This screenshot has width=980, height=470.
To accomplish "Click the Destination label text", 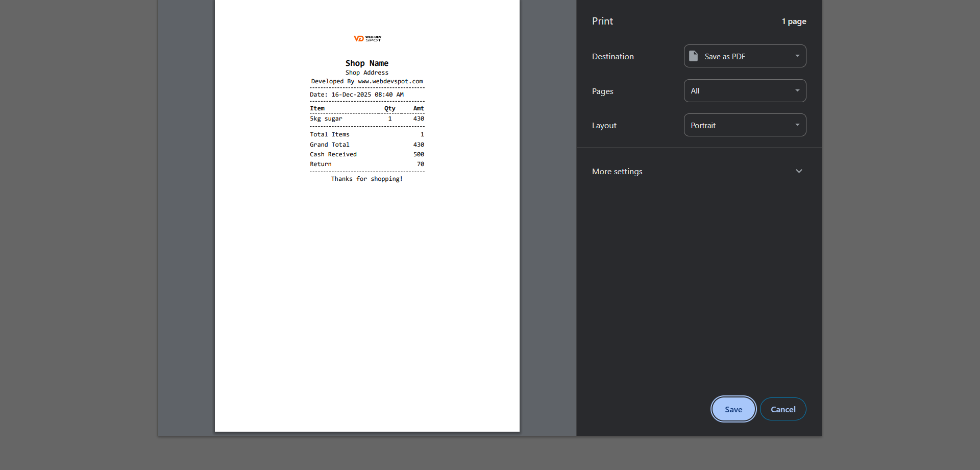I will click(x=612, y=57).
